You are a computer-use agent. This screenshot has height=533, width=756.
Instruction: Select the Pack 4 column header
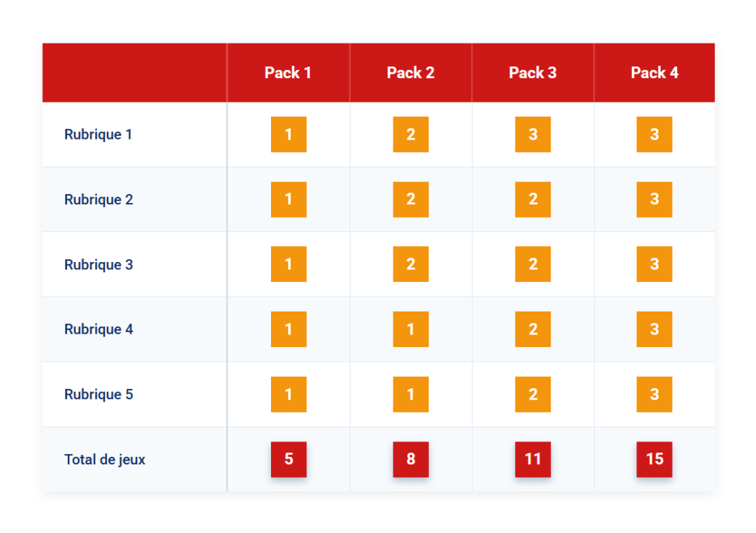point(654,72)
